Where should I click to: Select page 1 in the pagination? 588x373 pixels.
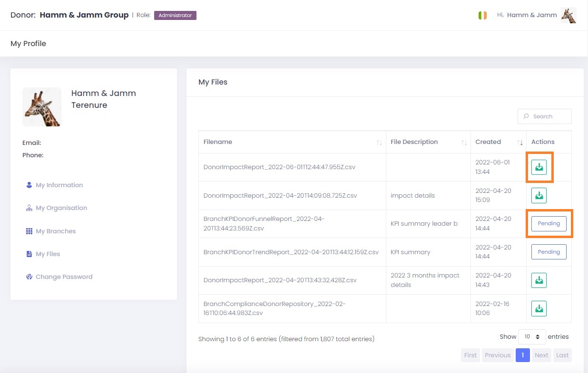click(522, 355)
